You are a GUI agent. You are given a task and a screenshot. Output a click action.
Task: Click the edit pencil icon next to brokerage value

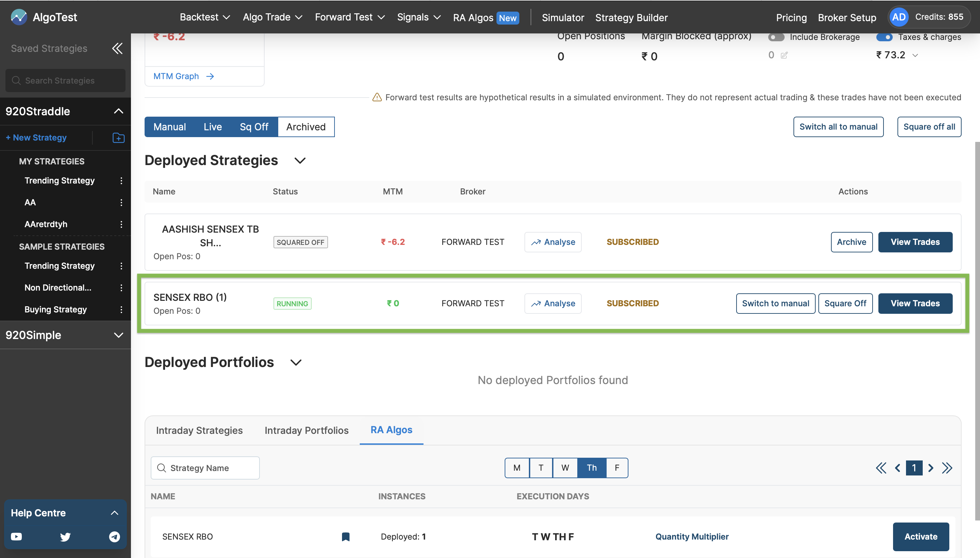(x=784, y=55)
